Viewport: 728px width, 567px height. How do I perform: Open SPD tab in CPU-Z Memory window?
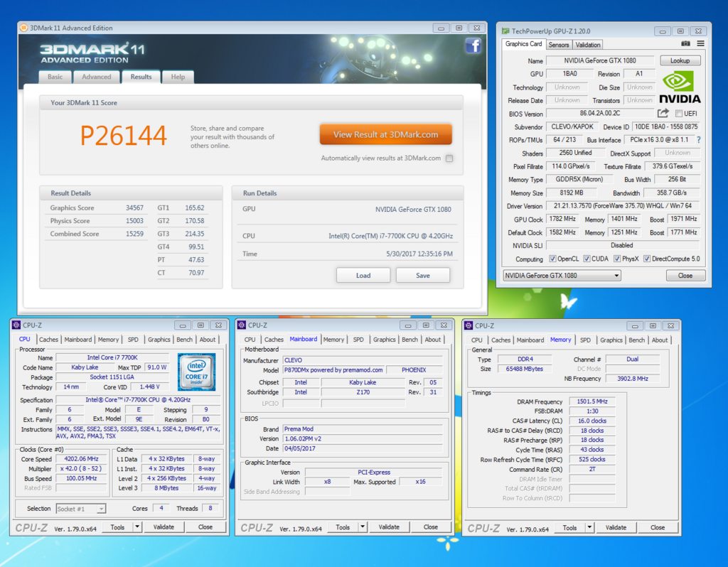[x=586, y=340]
